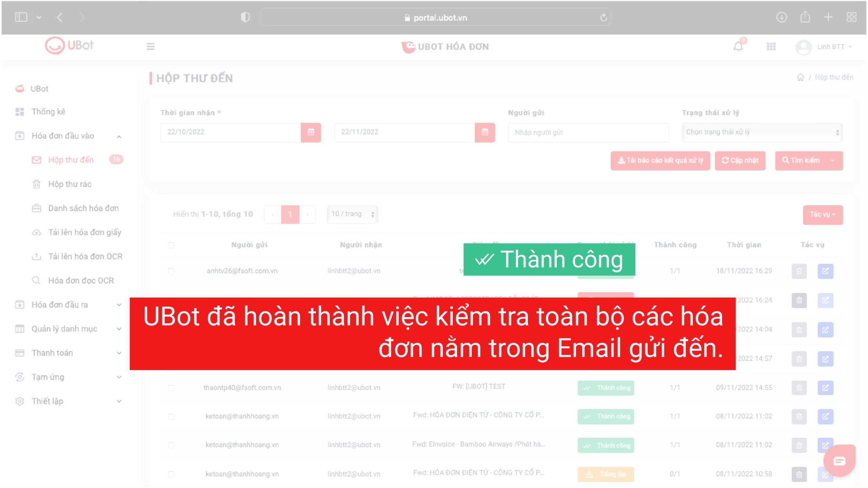Open the start date calendar picker
868x488 pixels.
pyautogui.click(x=311, y=132)
